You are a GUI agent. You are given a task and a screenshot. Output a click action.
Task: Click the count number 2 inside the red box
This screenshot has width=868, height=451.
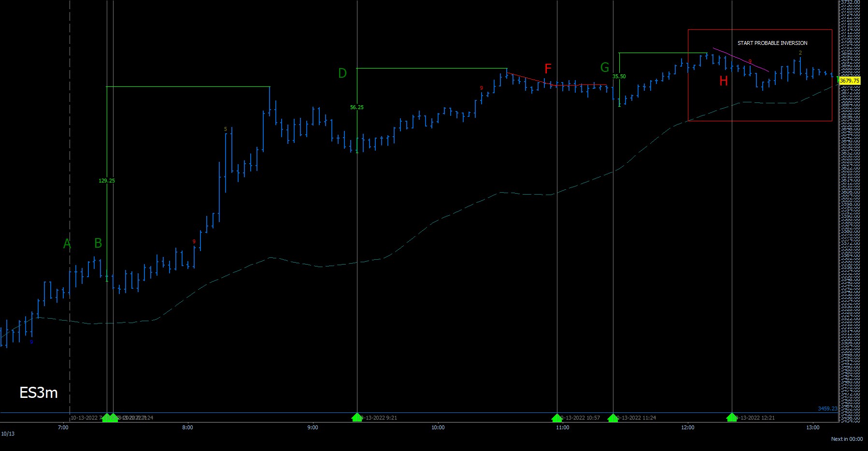click(x=800, y=53)
